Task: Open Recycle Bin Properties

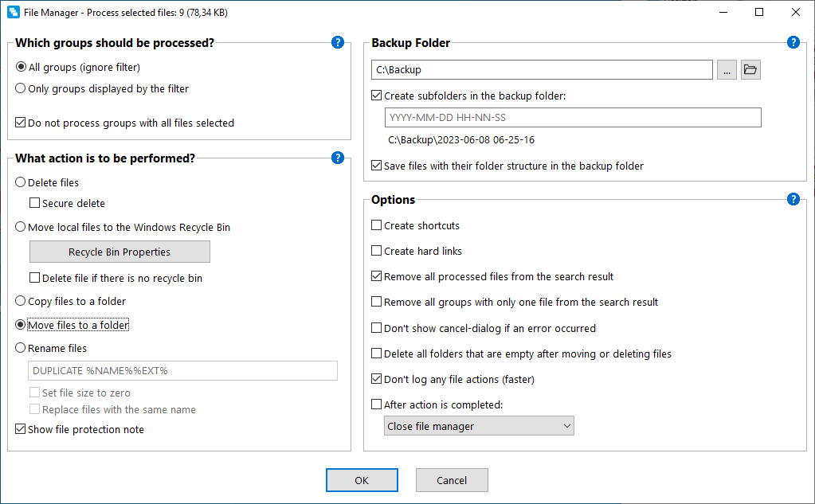Action: [x=120, y=252]
